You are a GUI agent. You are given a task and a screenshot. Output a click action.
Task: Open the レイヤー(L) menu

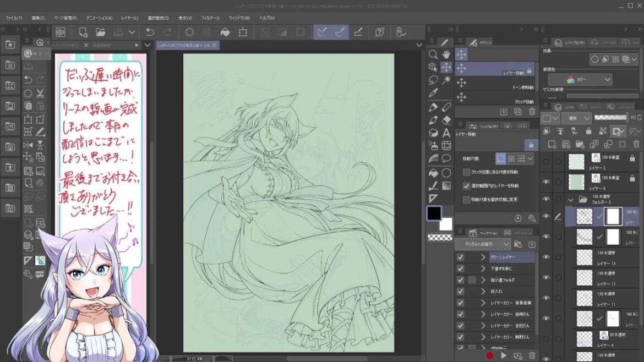[130, 18]
